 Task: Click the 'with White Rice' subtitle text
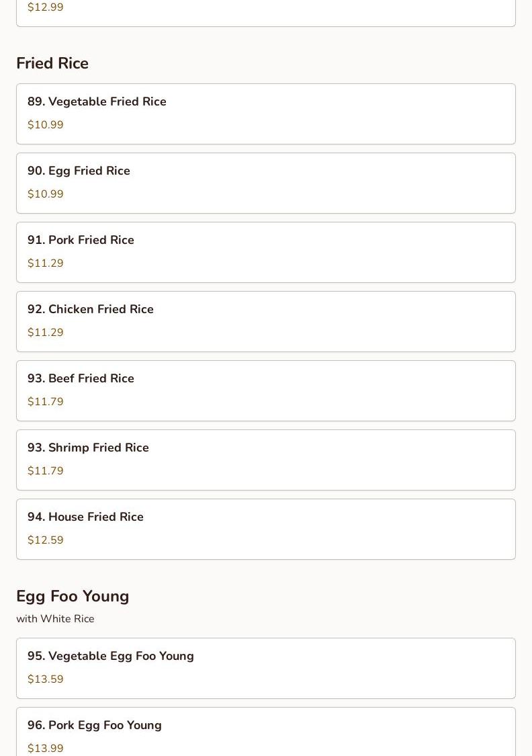coord(55,619)
